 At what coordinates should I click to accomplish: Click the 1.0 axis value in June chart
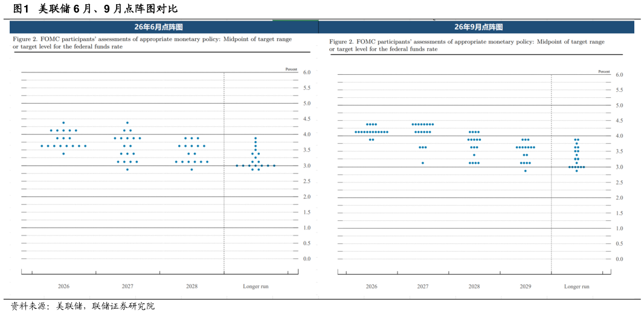pyautogui.click(x=307, y=228)
